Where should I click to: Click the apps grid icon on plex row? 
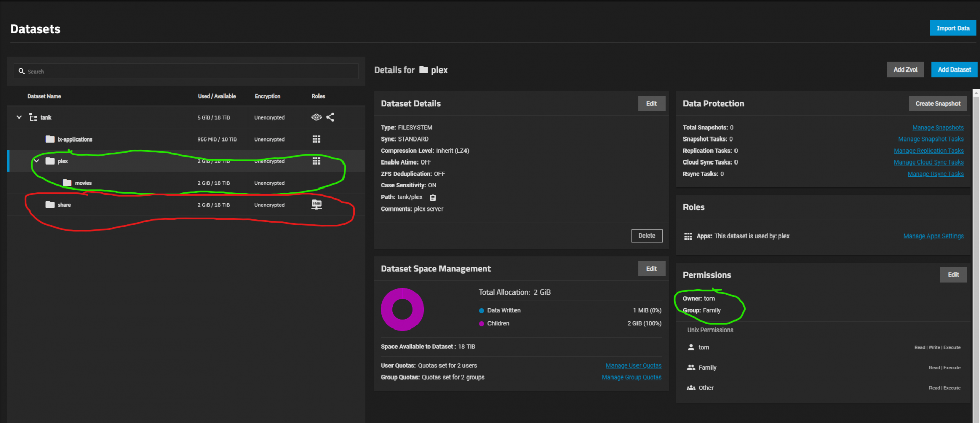(316, 161)
